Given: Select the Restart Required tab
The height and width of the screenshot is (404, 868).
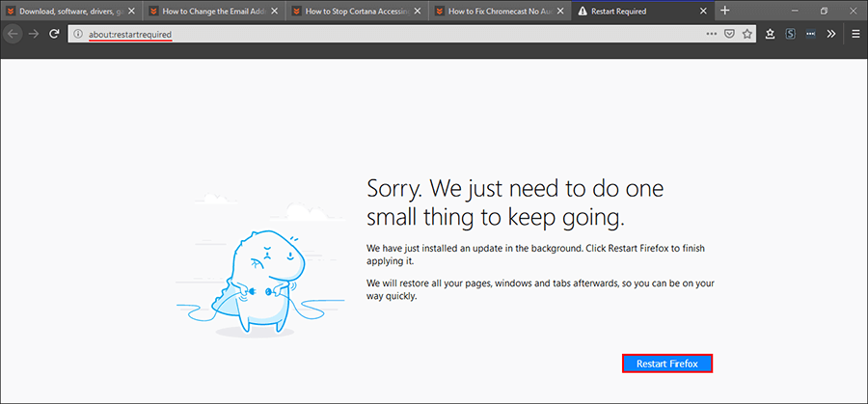Looking at the screenshot, I should click(x=643, y=11).
